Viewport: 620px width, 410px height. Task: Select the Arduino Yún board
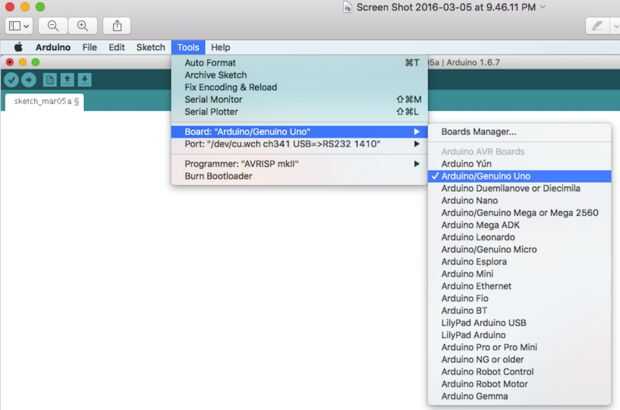(x=520, y=164)
